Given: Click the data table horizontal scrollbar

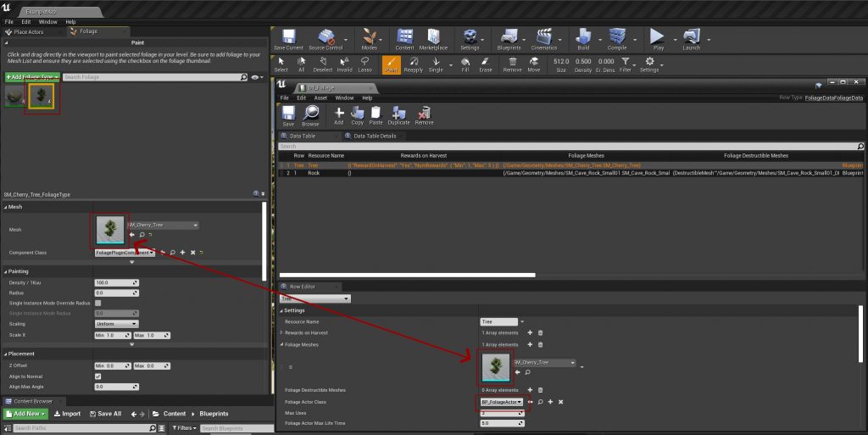Looking at the screenshot, I should [408, 275].
